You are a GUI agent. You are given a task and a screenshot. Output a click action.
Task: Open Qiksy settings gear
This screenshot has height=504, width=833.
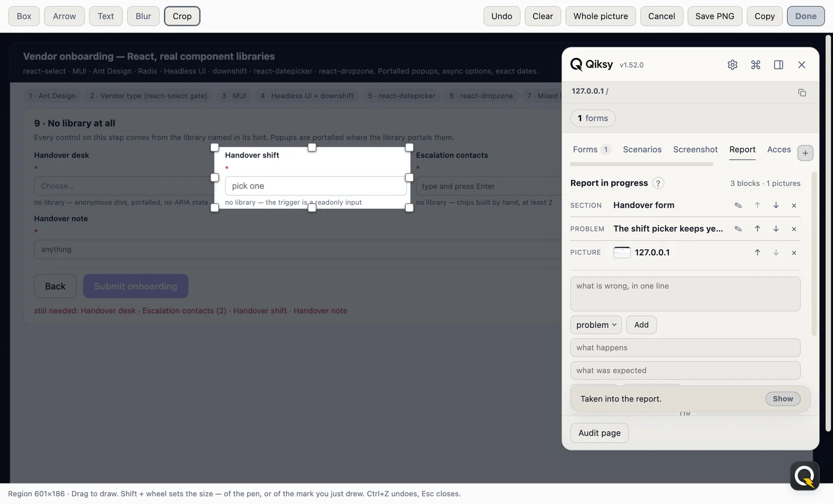pyautogui.click(x=732, y=64)
